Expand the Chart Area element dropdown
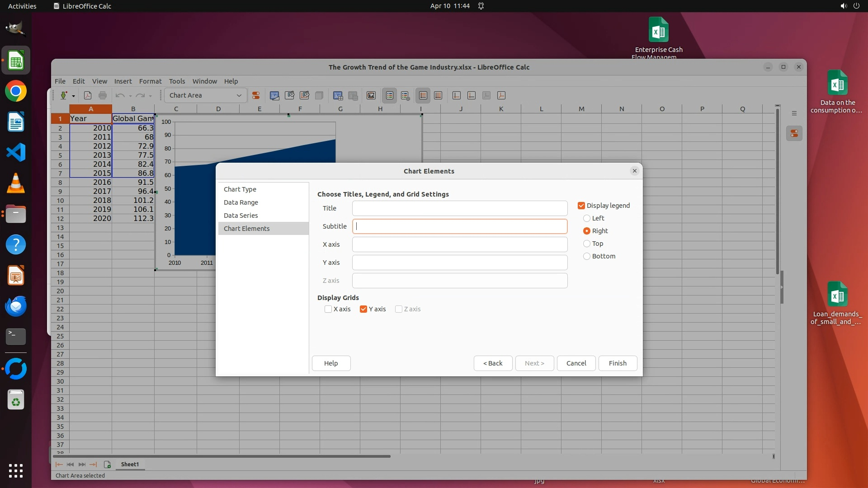Image resolution: width=868 pixels, height=488 pixels. tap(239, 95)
